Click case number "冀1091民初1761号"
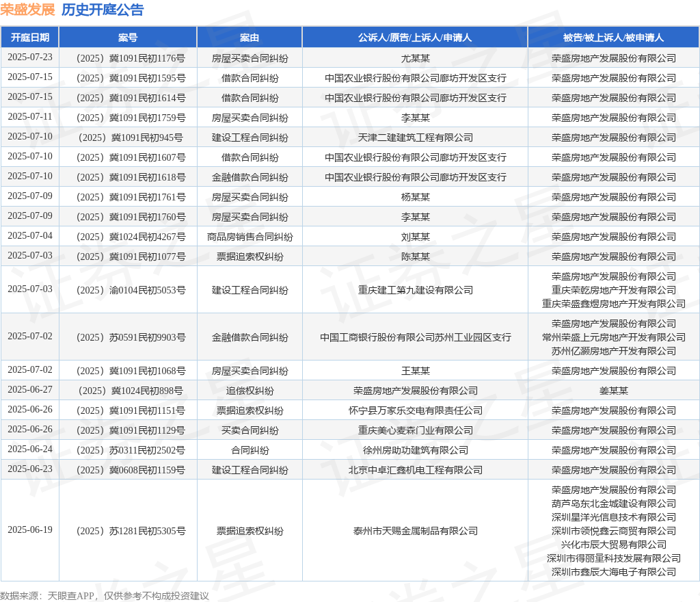This screenshot has width=700, height=602. point(148,197)
